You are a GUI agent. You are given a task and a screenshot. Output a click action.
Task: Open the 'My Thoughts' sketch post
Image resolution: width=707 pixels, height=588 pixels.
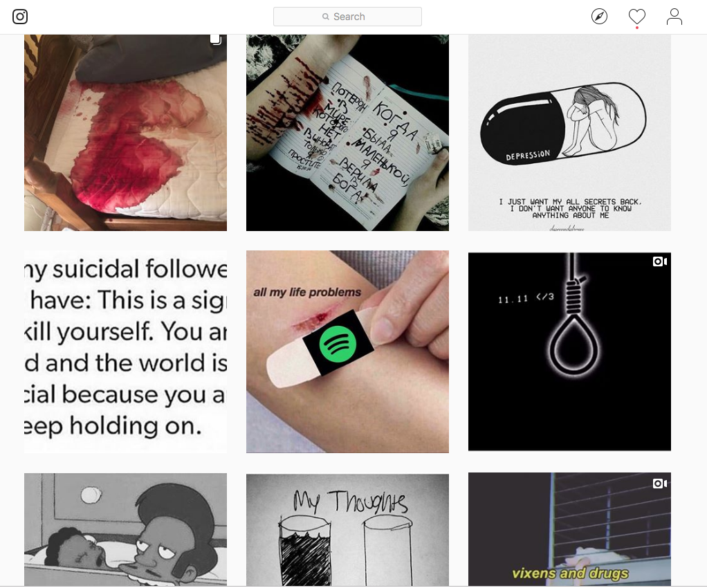click(347, 530)
